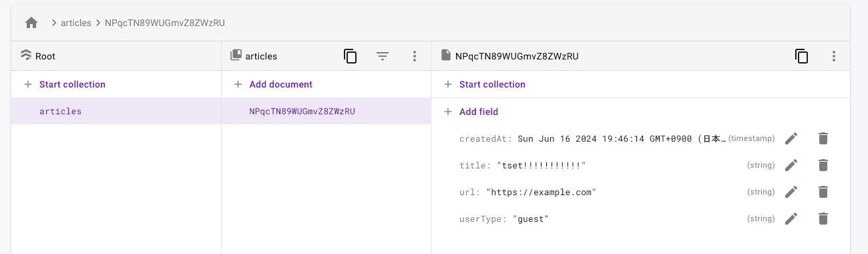Delete the createdAt field
This screenshot has width=868, height=254.
point(823,138)
